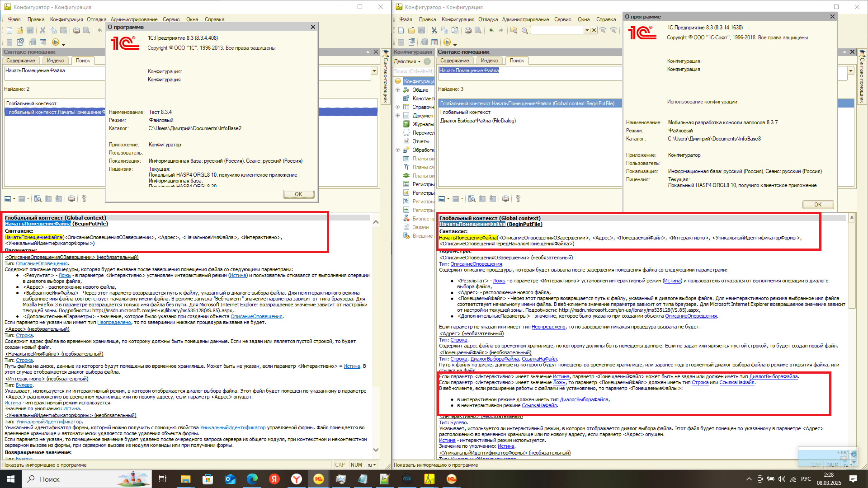Click clear X button beside toolbar search field

click(x=594, y=30)
